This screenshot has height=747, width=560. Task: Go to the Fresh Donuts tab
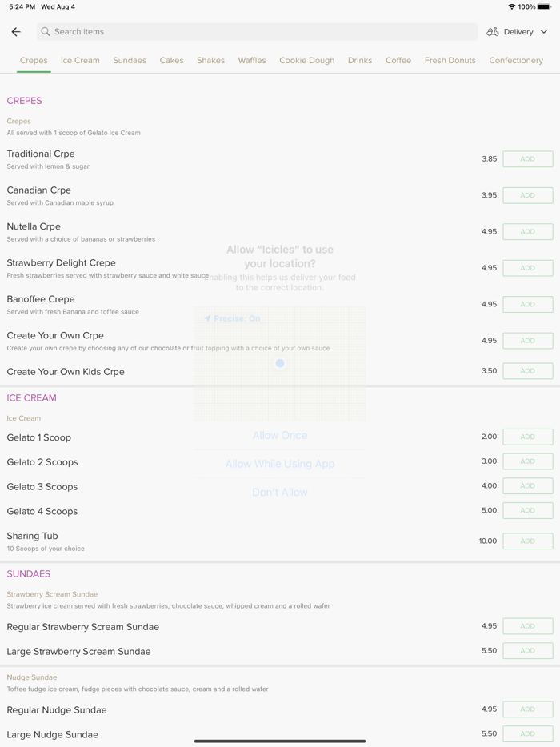pyautogui.click(x=450, y=60)
